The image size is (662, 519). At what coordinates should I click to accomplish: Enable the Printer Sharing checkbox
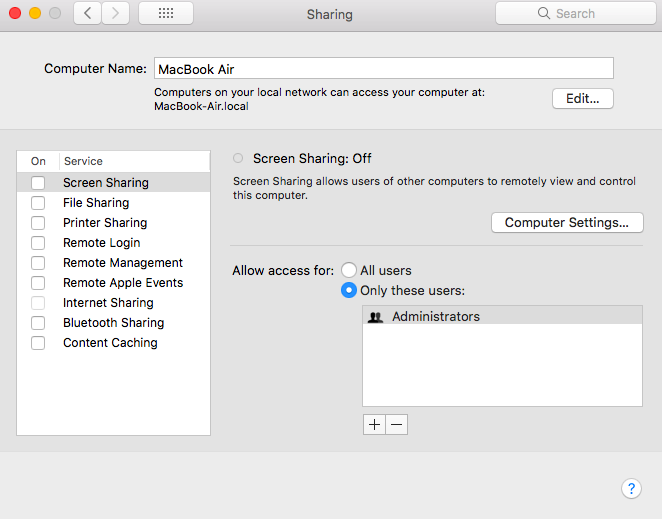click(x=38, y=223)
